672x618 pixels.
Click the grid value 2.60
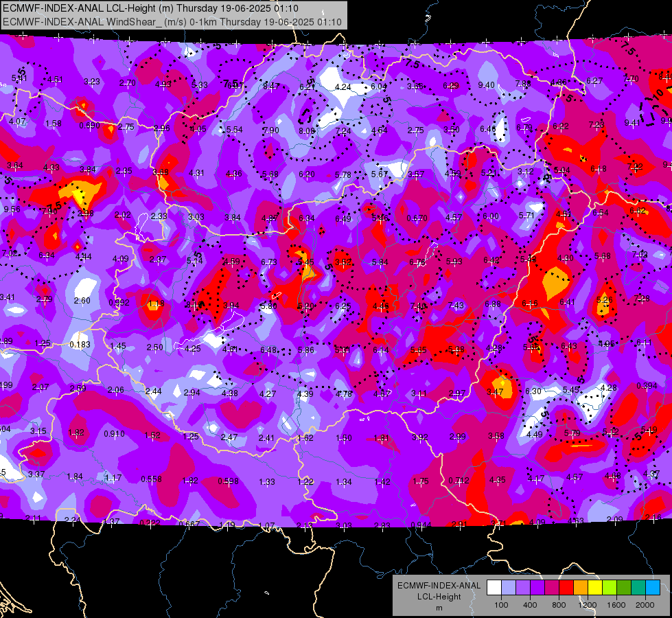pos(82,300)
